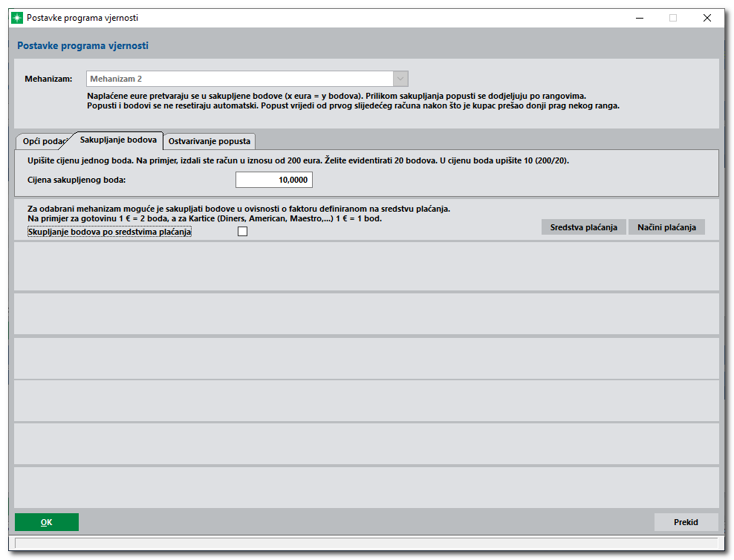Viewport: 734px width, 560px height.
Task: Click the Skupljanje bodova po sredstvima plaćanja label
Action: coord(109,232)
